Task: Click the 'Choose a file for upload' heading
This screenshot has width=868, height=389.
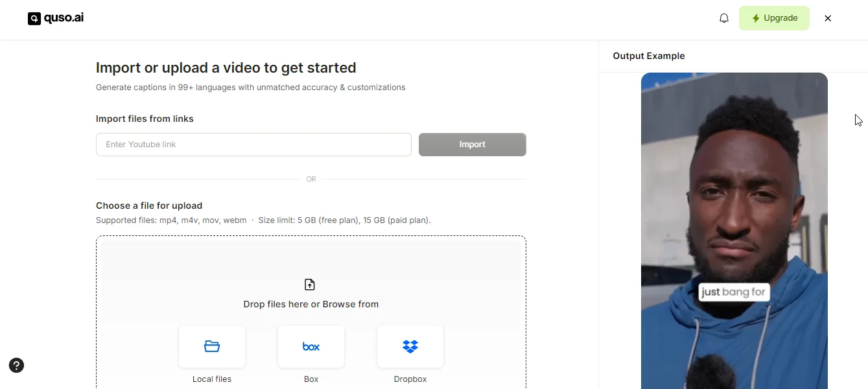Action: (x=149, y=206)
